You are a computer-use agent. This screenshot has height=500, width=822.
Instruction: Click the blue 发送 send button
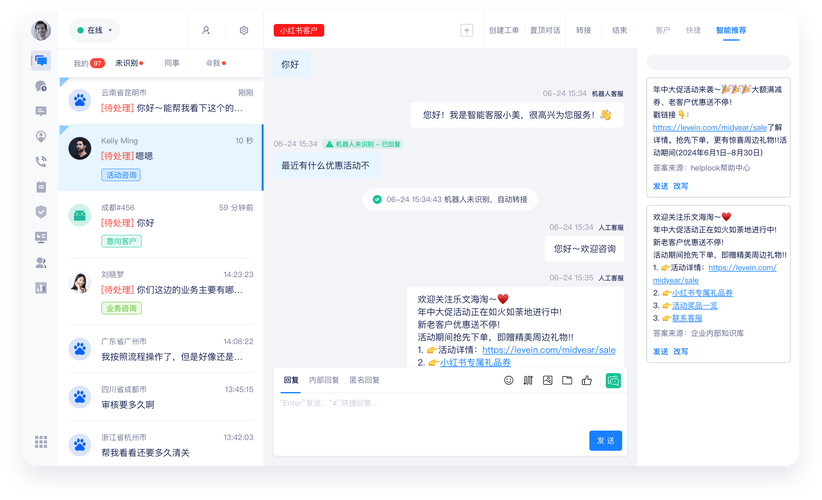(606, 441)
